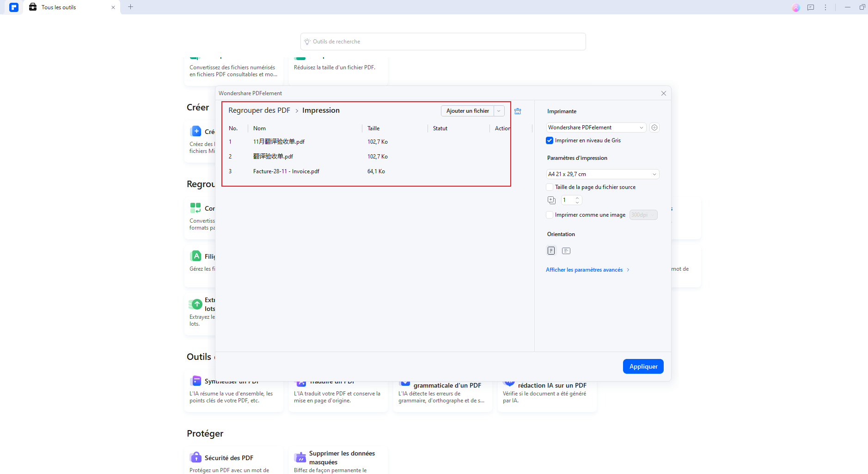Enable Taille de la page du fichier source
868x474 pixels.
coord(550,187)
